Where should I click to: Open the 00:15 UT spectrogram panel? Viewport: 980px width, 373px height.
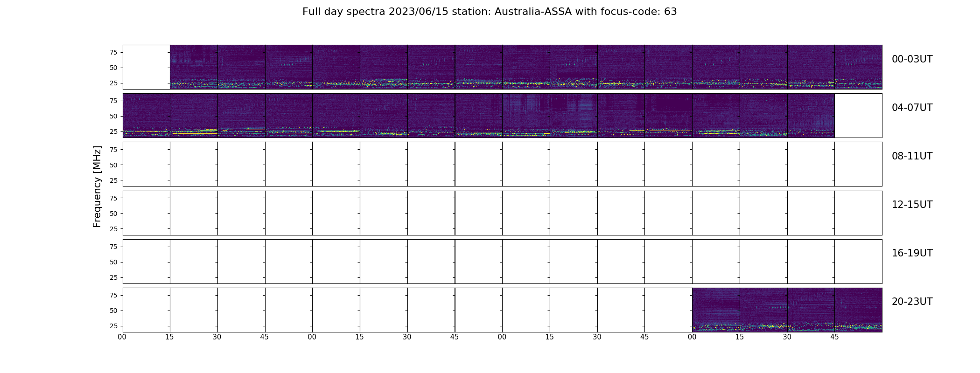(x=194, y=67)
